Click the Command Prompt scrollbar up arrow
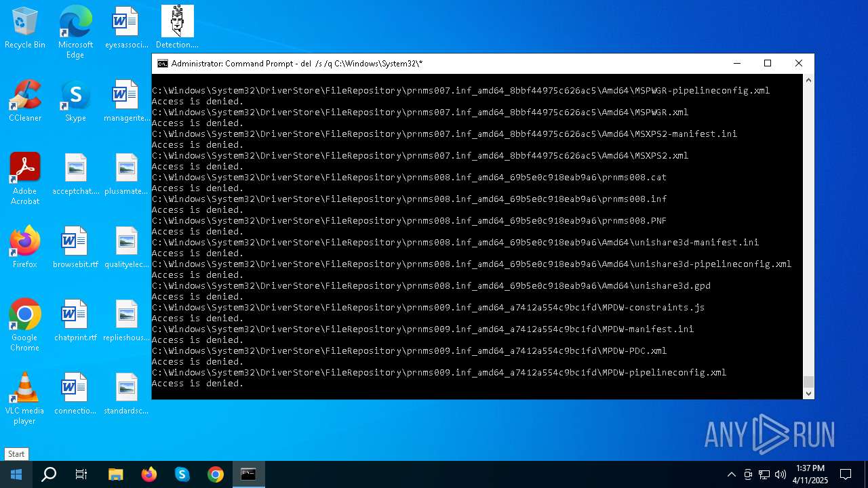868x488 pixels. 808,80
